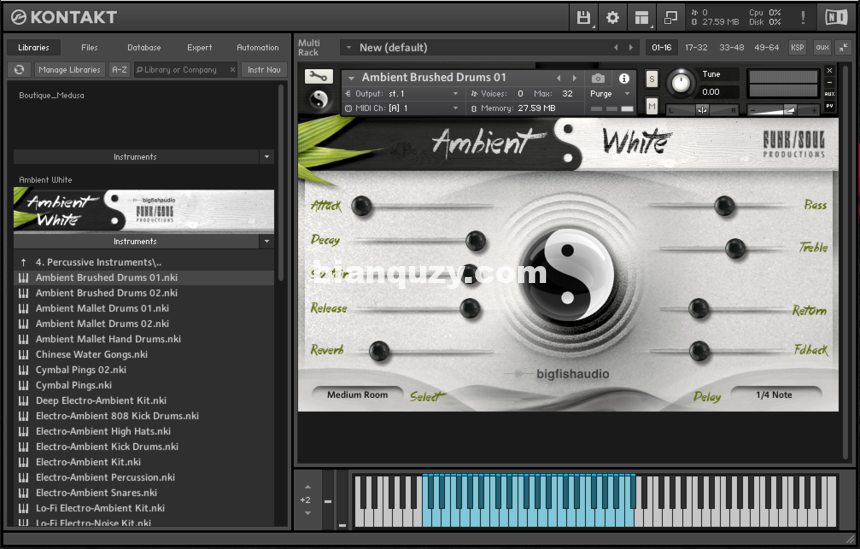Image resolution: width=860 pixels, height=549 pixels.
Task: Minimize all rack instruments with arrows icon
Action: point(842,48)
